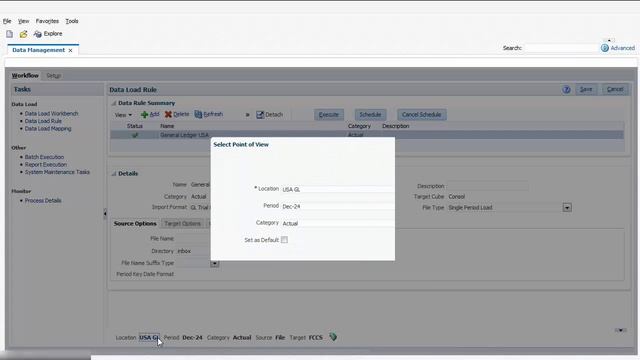Screen dimensions: 640x360
Task: Open the View dropdown in summary toolbar
Action: 123,115
